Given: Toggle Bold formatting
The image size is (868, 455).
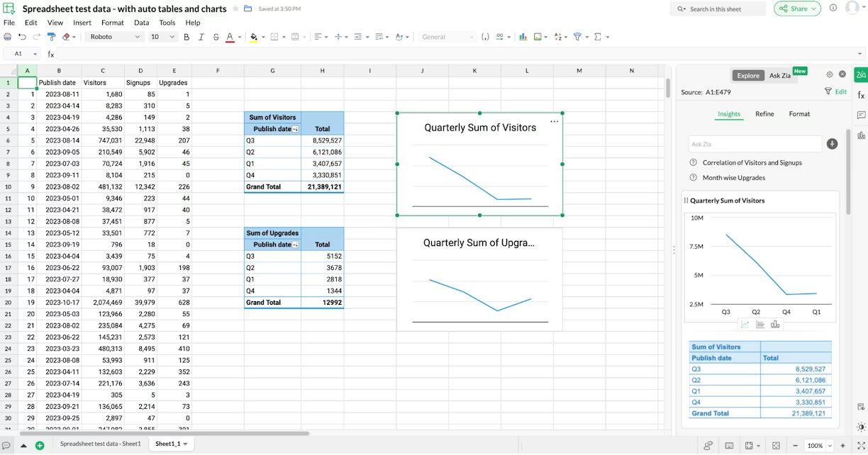Looking at the screenshot, I should click(x=186, y=37).
